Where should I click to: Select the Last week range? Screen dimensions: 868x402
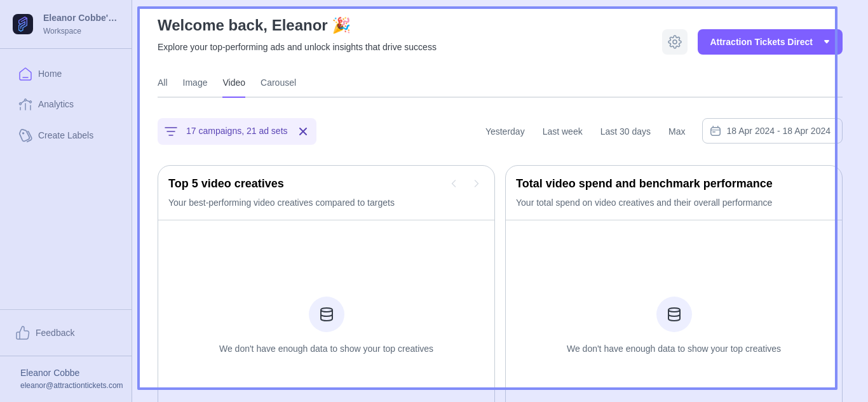click(562, 131)
